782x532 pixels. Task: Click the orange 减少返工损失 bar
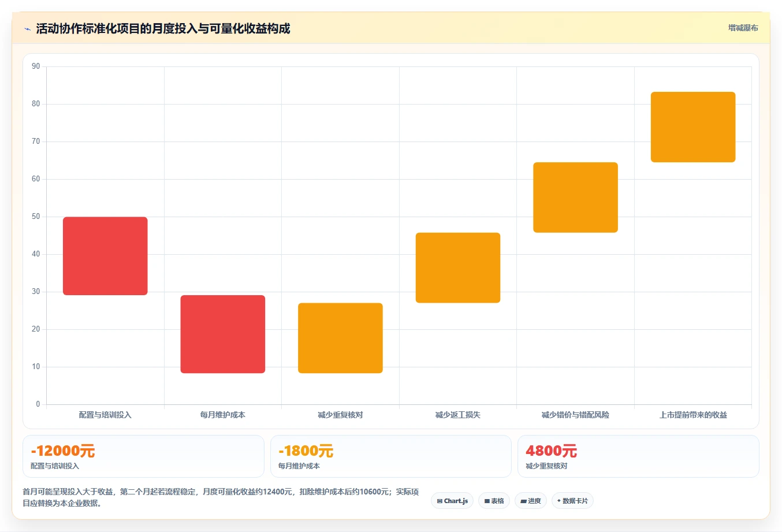[x=458, y=267]
